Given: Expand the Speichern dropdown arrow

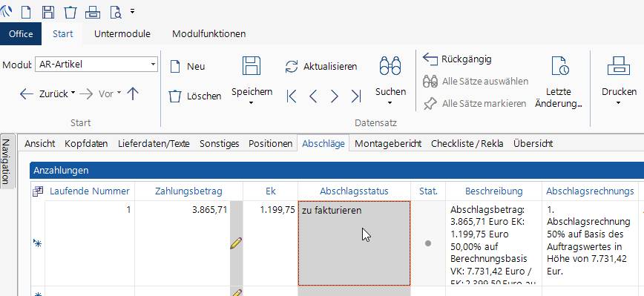Looking at the screenshot, I should click(x=252, y=103).
